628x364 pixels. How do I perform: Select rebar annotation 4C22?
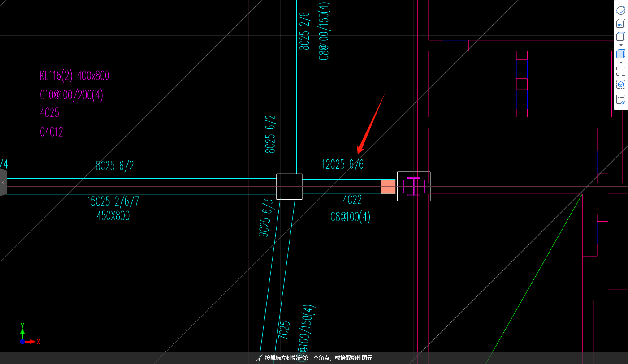pos(352,199)
